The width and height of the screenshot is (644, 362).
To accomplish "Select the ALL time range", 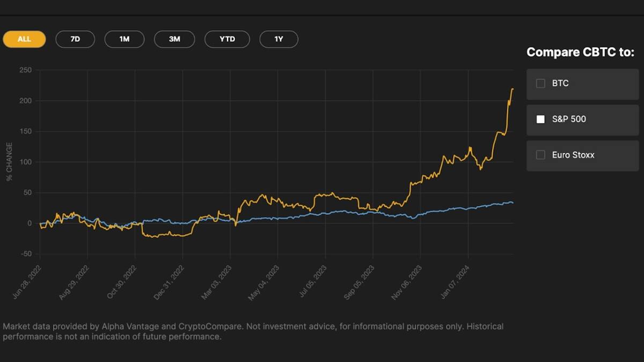I will tap(24, 39).
